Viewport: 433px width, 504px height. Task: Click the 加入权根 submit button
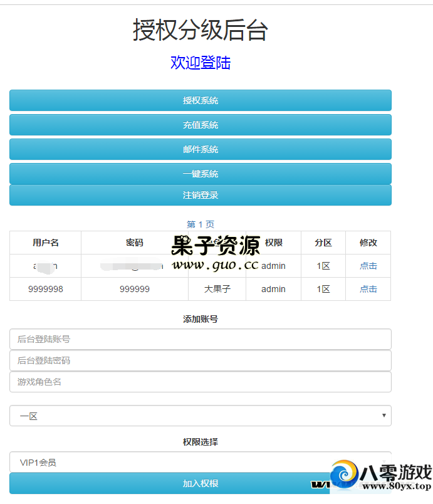[201, 483]
